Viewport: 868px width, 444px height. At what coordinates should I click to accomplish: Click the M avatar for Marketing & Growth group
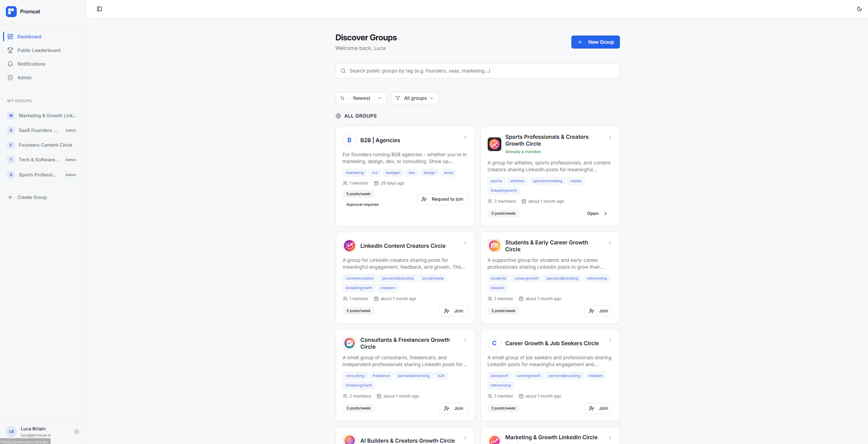[x=11, y=116]
